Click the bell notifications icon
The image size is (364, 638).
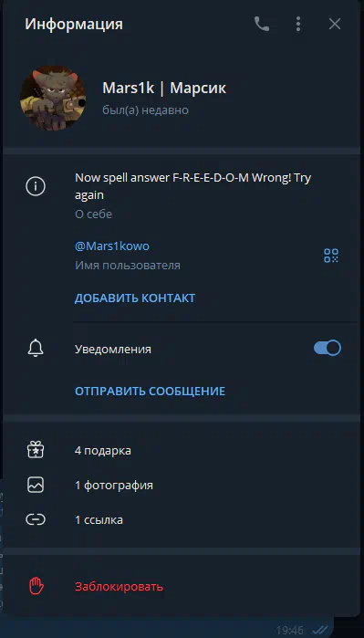tap(36, 349)
